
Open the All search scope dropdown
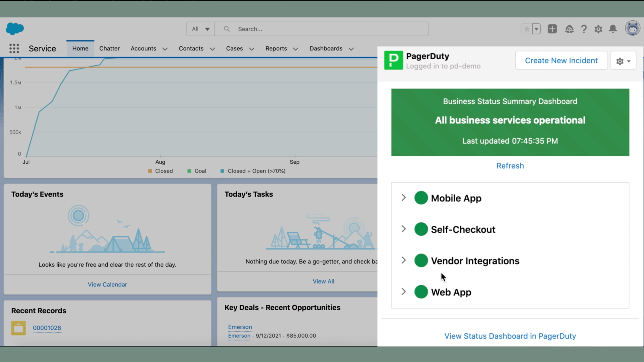point(200,29)
